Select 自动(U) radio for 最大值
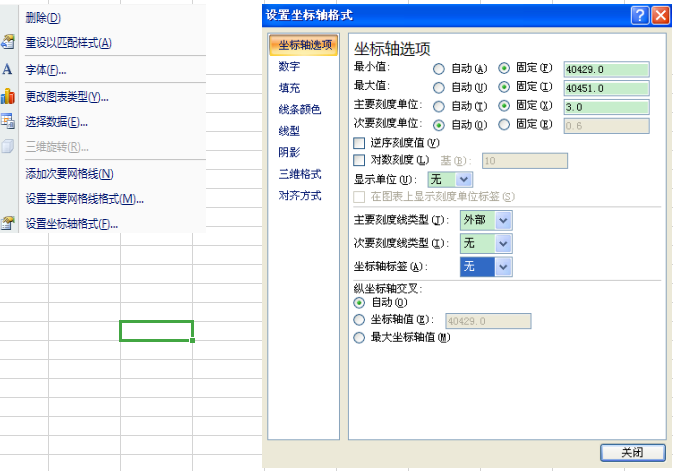This screenshot has height=471, width=673. click(439, 88)
